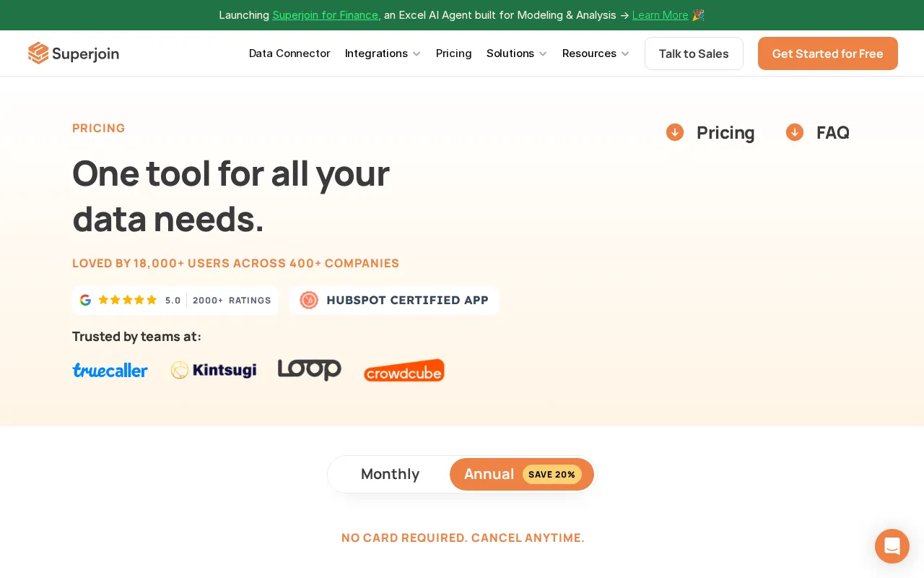Click the Kintsugi logo
924x578 pixels.
tap(214, 370)
